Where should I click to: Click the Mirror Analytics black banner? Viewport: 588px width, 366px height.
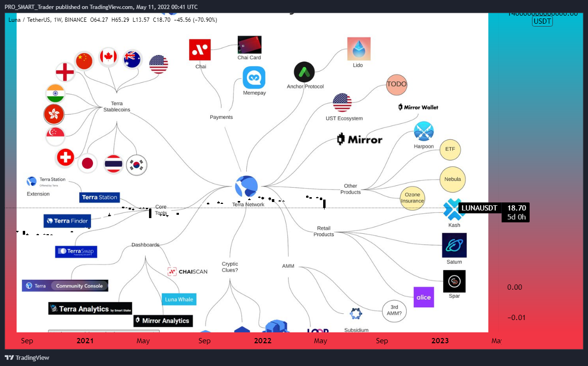click(x=163, y=321)
